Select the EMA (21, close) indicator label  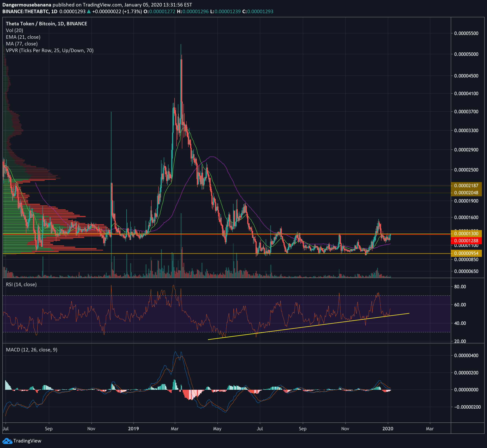pyautogui.click(x=23, y=37)
